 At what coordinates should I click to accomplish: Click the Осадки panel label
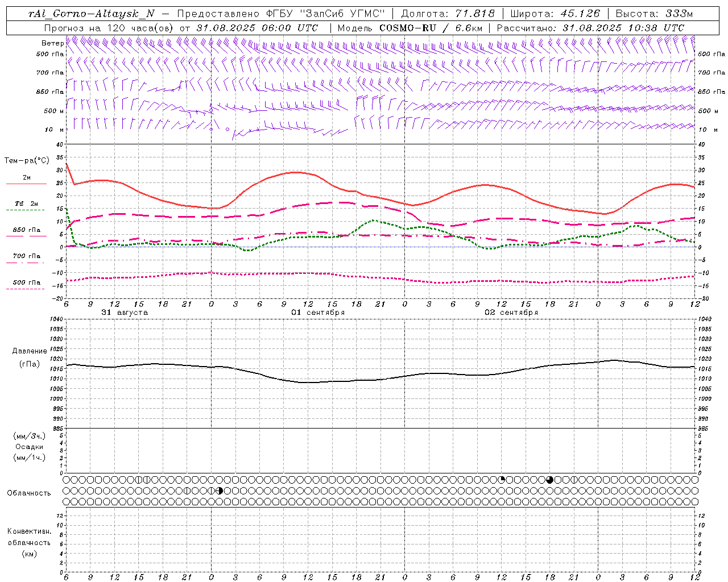pos(30,447)
